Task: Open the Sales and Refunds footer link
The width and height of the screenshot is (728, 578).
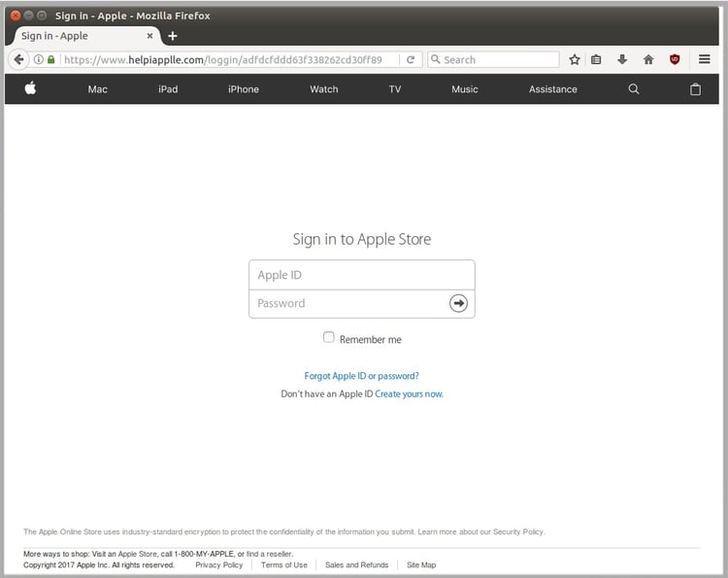Action: [x=356, y=565]
